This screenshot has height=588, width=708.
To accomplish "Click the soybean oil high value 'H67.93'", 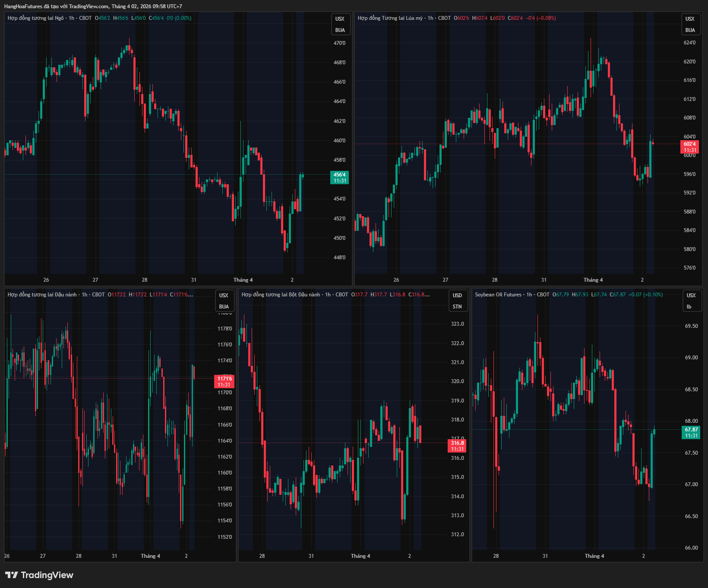I will tap(580, 295).
